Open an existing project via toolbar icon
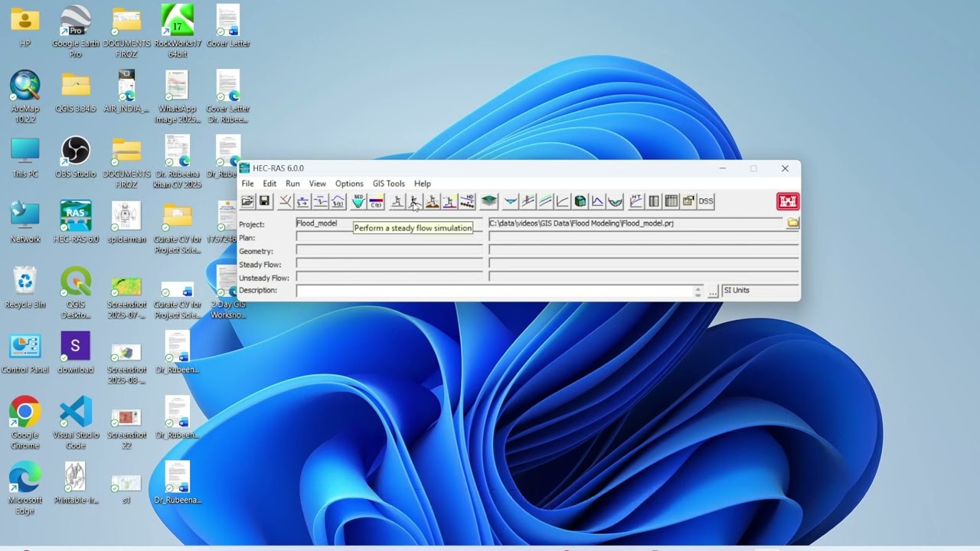980x551 pixels. (247, 201)
